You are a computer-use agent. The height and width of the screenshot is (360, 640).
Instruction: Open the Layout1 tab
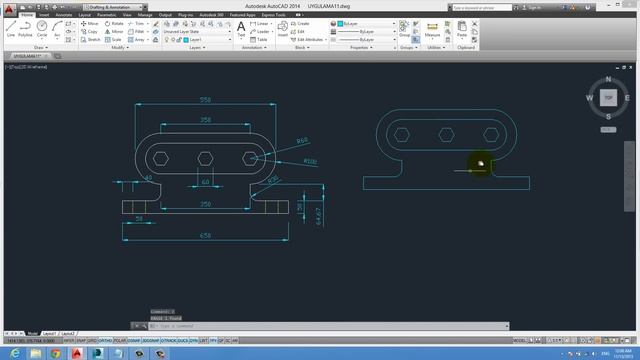49,333
